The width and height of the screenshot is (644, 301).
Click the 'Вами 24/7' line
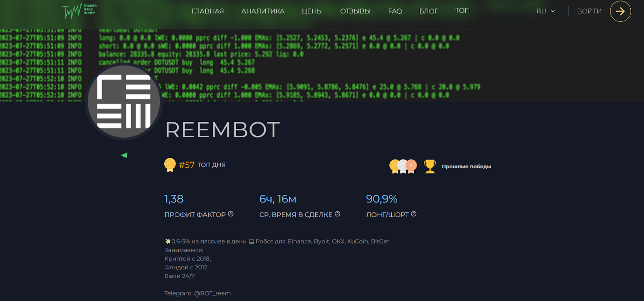[x=180, y=276]
